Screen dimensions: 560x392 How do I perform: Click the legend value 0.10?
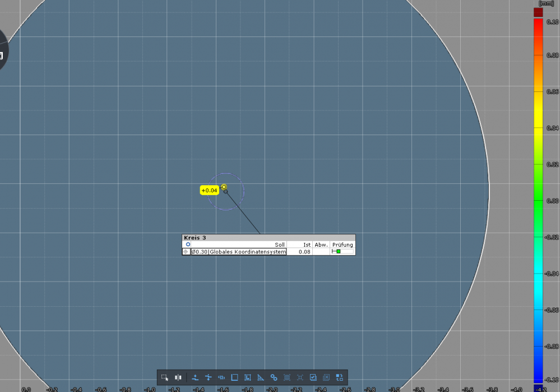553,22
